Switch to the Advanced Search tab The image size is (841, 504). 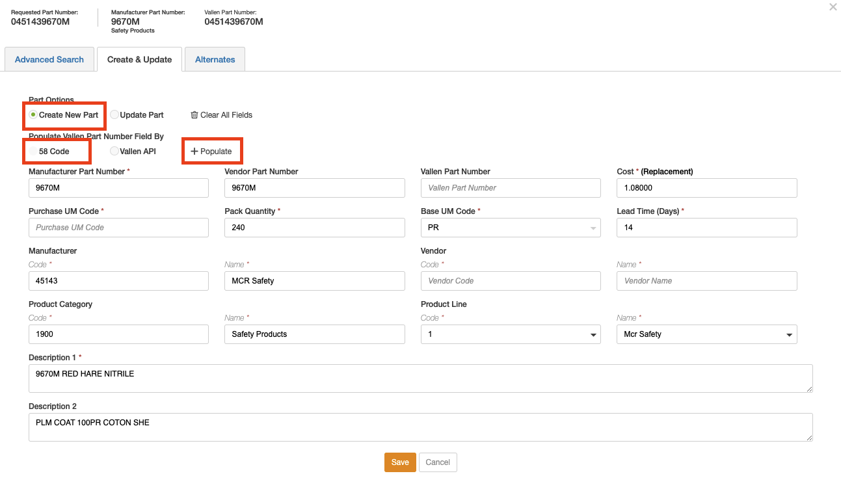pos(49,60)
